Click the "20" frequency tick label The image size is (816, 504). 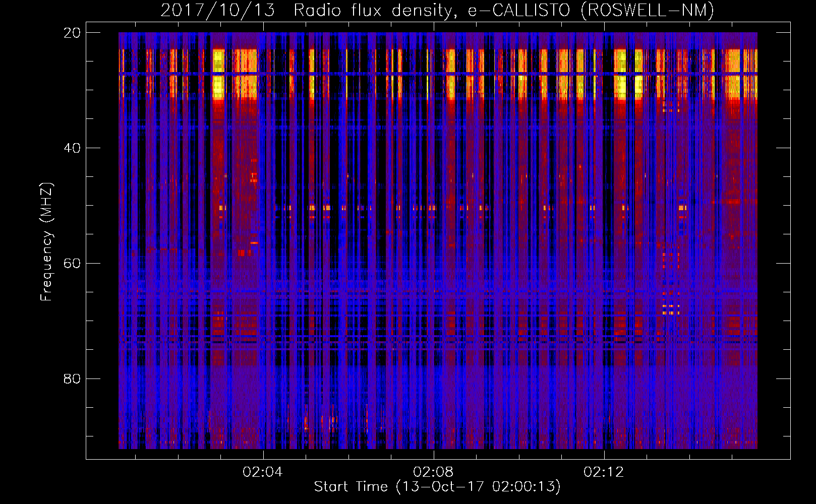click(72, 33)
